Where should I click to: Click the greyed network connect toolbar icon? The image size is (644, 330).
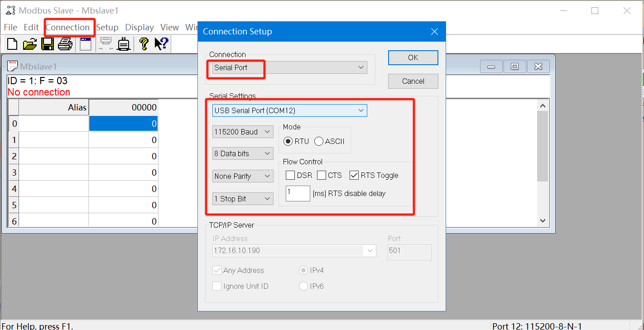[x=106, y=44]
